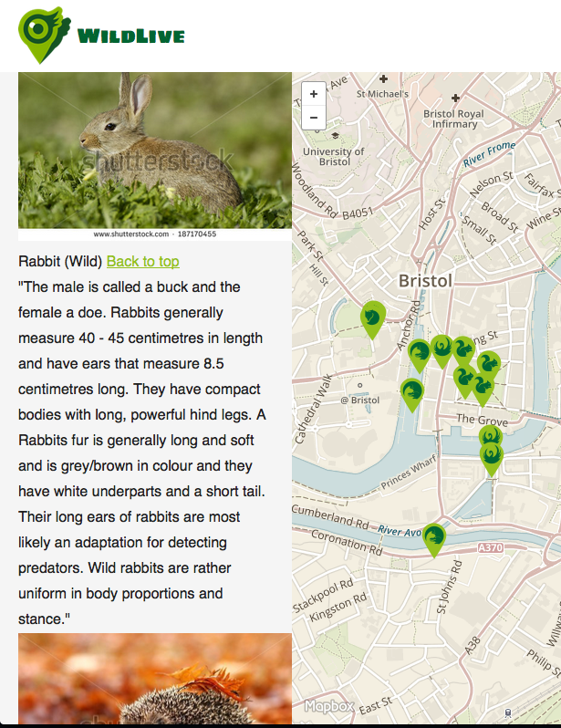
Task: Click hospital cross icon above St Michael's
Action: click(x=384, y=78)
